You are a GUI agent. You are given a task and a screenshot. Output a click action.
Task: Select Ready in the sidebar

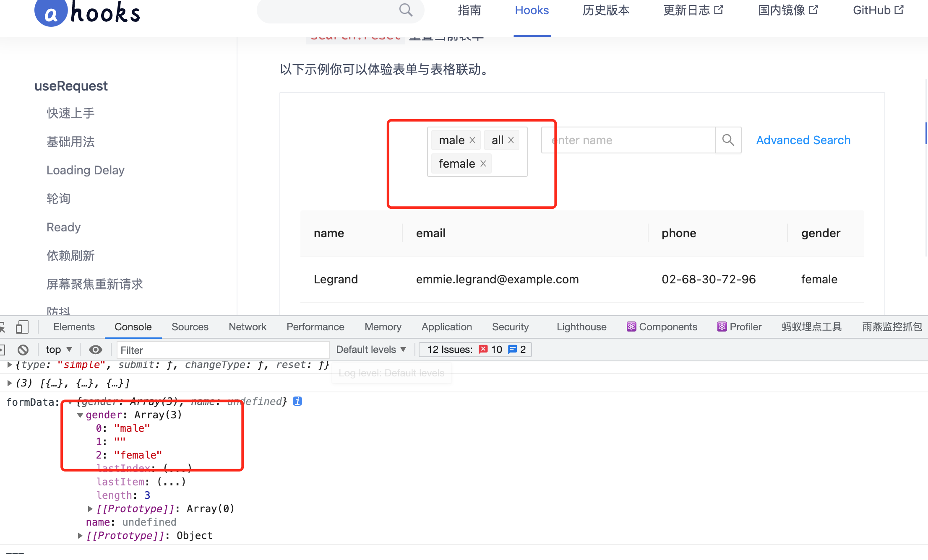tap(63, 227)
